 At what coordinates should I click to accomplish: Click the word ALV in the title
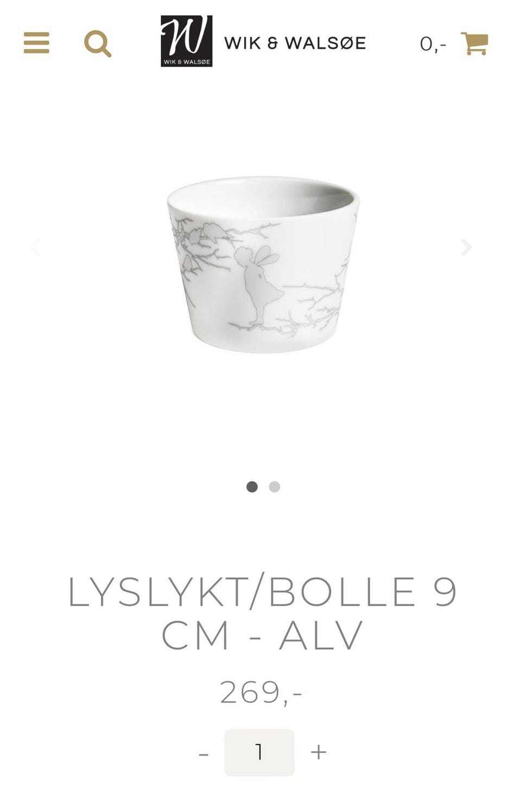point(321,636)
